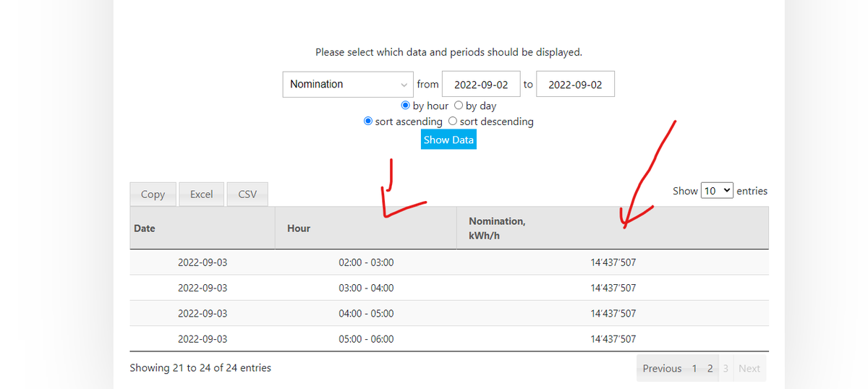Screen dimensions: 868x389
Task: Edit the to date field 2022-09-02
Action: click(x=576, y=85)
